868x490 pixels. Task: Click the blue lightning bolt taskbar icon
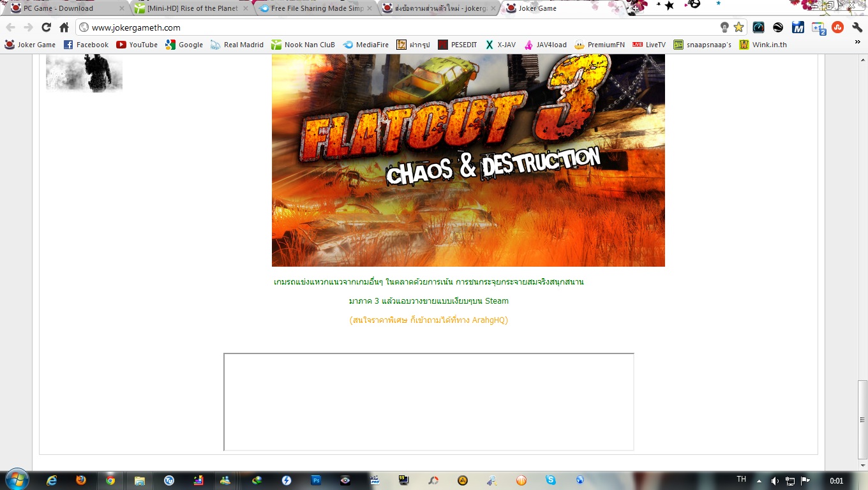(x=287, y=480)
